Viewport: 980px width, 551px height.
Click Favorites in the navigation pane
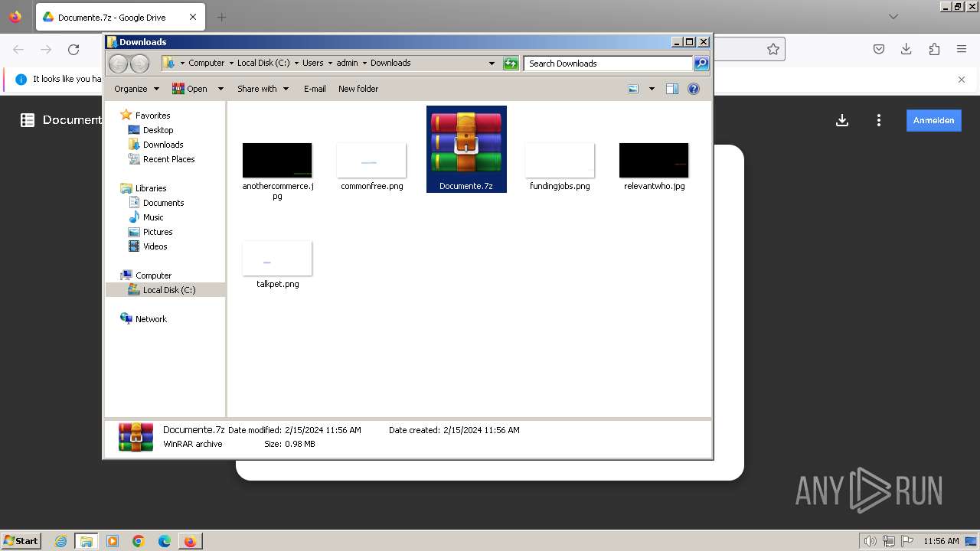coord(152,116)
